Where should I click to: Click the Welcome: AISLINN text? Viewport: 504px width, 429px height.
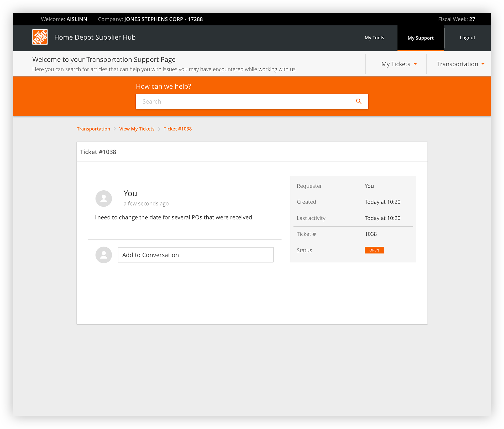[64, 19]
